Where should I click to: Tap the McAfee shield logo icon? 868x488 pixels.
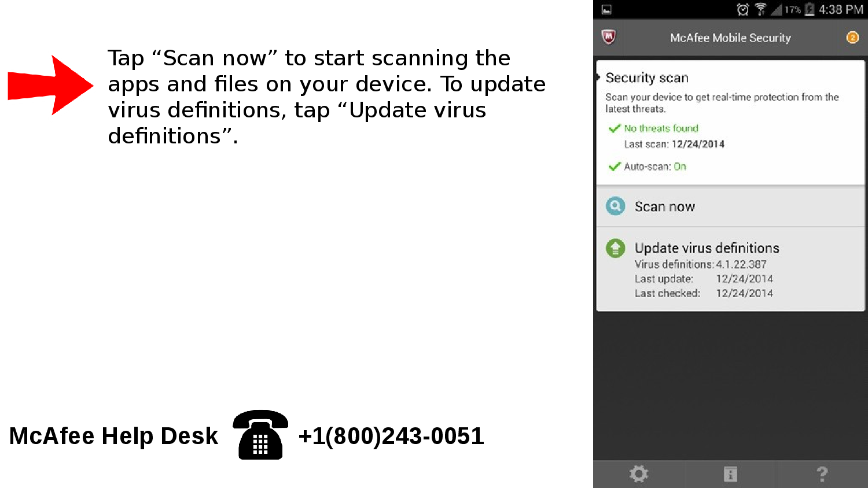click(608, 38)
